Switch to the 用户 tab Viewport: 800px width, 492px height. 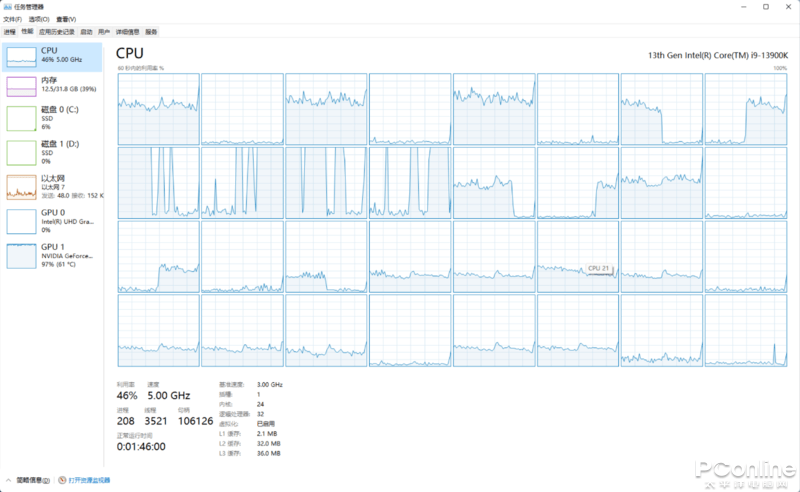tap(104, 32)
